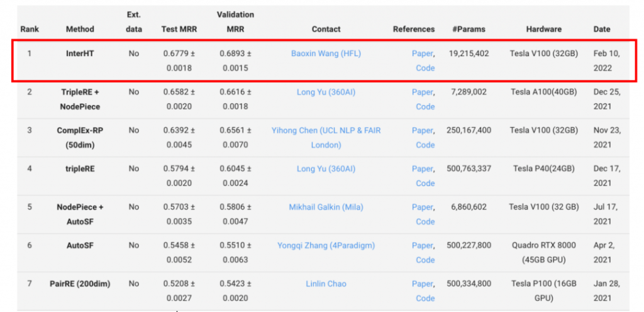The height and width of the screenshot is (312, 644).
Task: Open the Code link for PairRE (200dim)
Action: click(425, 298)
